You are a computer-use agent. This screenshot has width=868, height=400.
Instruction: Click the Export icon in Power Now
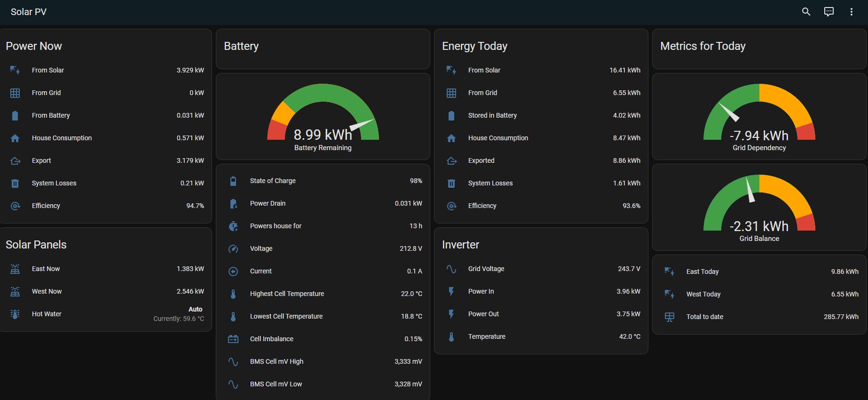tap(15, 160)
